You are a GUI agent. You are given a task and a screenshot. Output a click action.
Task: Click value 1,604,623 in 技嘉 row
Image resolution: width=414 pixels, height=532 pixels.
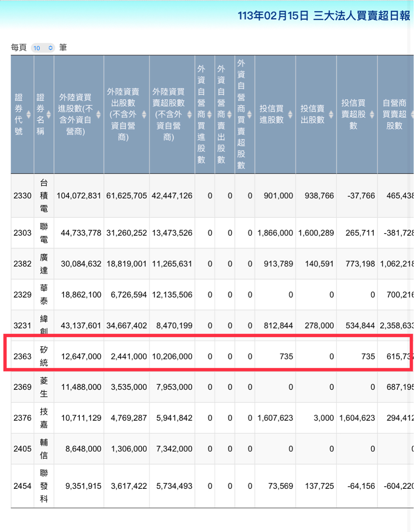[x=358, y=418]
